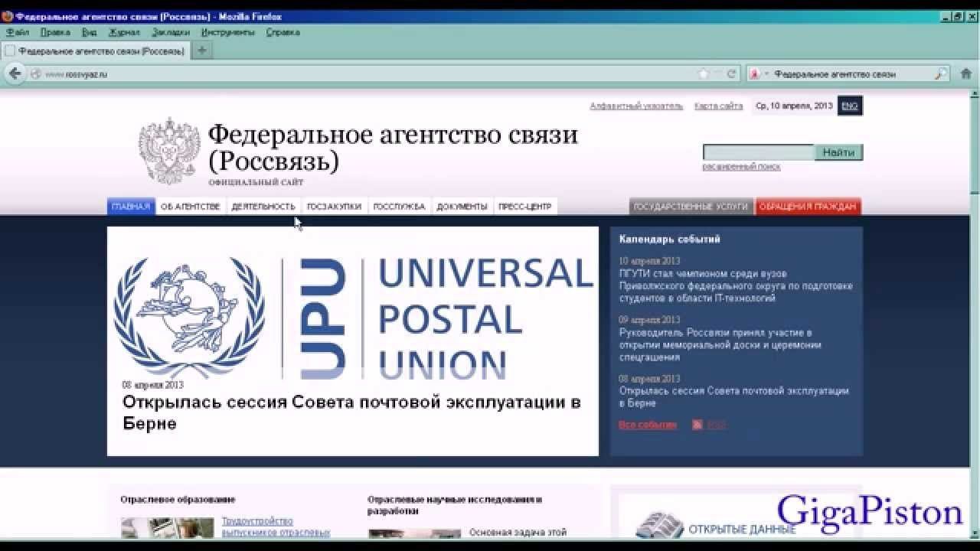Image resolution: width=980 pixels, height=551 pixels.
Task: Click the Отраслевые научные исследования и разработки heading
Action: (x=455, y=505)
